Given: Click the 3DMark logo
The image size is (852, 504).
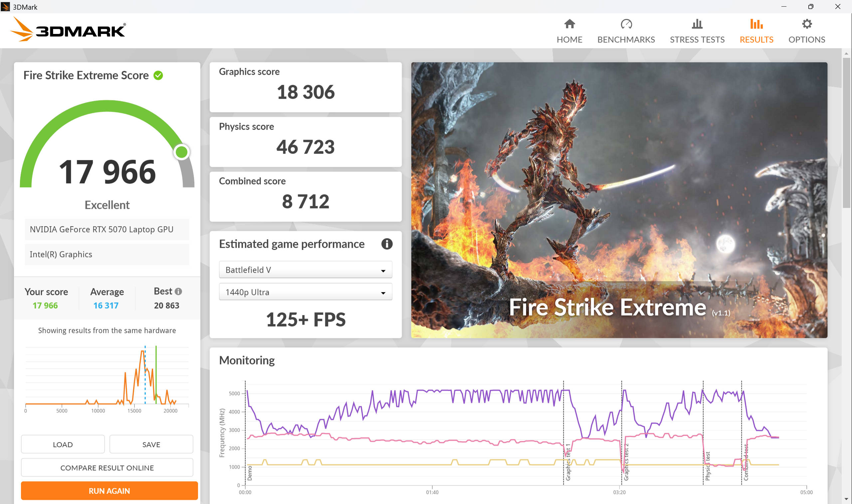Looking at the screenshot, I should [x=68, y=30].
